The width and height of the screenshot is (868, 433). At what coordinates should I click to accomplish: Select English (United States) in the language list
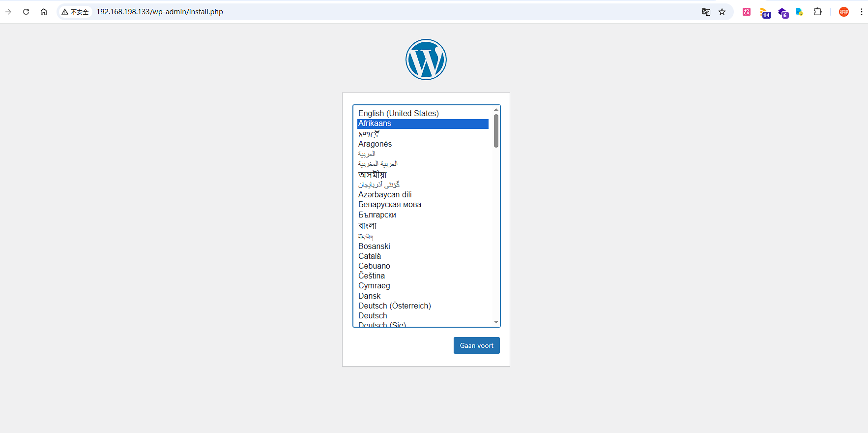[398, 113]
